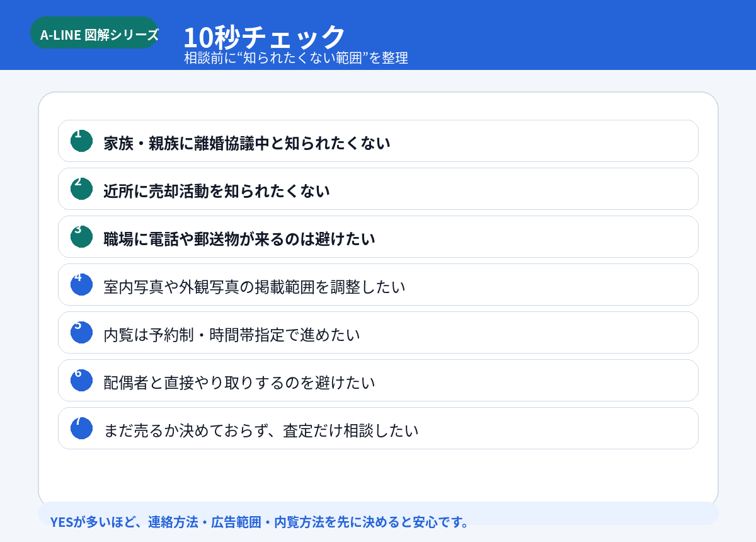Click the A-LINE 図解シリーズ badge
Screen dimensions: 756x542
tap(94, 33)
